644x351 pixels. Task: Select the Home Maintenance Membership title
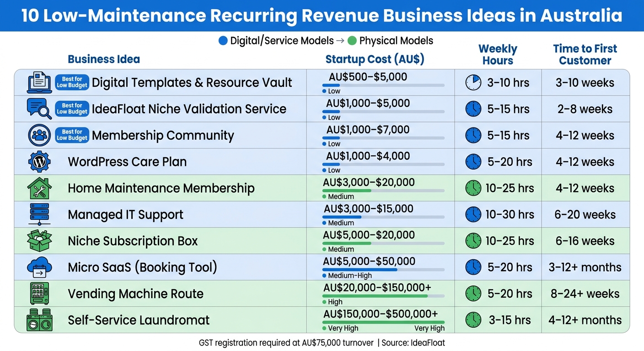coord(161,188)
